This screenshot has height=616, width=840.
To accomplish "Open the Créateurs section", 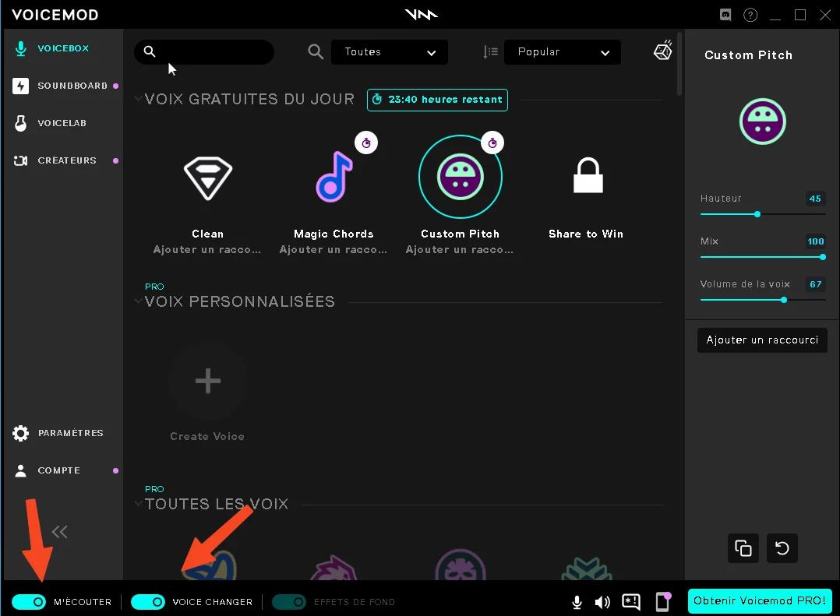I will click(x=55, y=160).
